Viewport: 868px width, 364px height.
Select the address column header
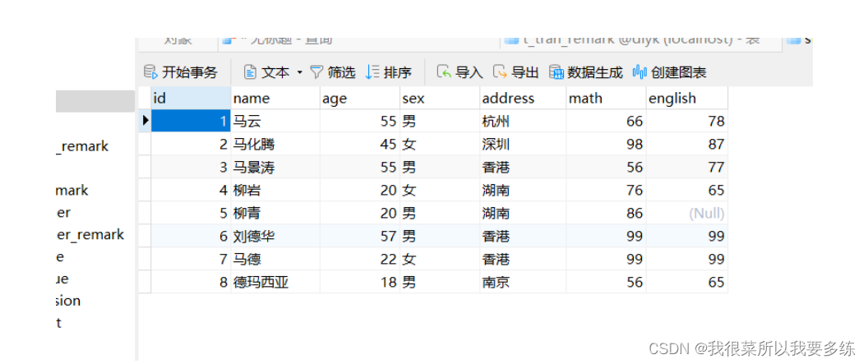click(523, 98)
